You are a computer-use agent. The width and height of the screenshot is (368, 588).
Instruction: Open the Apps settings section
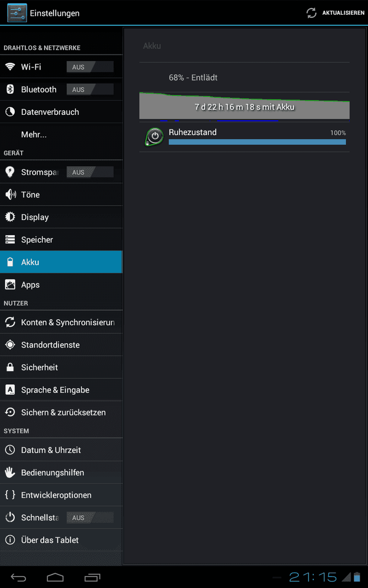tap(61, 285)
